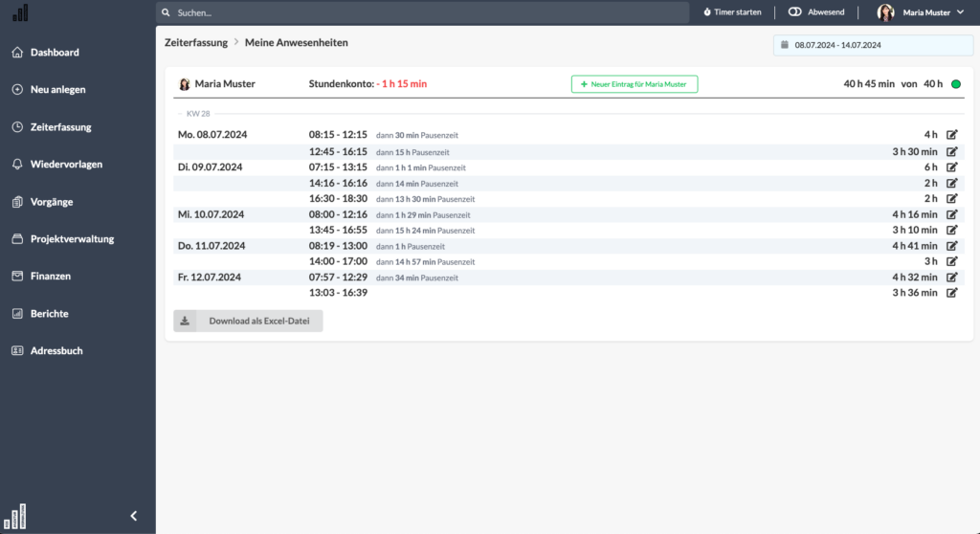This screenshot has height=534, width=980.
Task: Click the Berichte chart icon
Action: pyautogui.click(x=17, y=313)
